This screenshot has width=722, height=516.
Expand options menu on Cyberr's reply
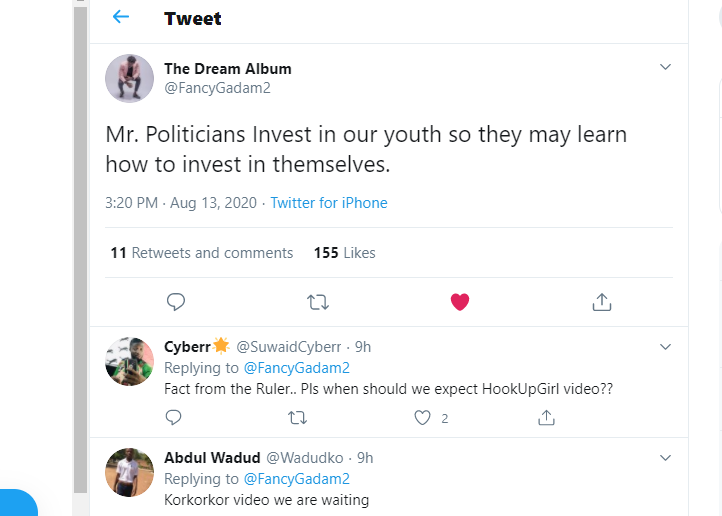coord(666,346)
